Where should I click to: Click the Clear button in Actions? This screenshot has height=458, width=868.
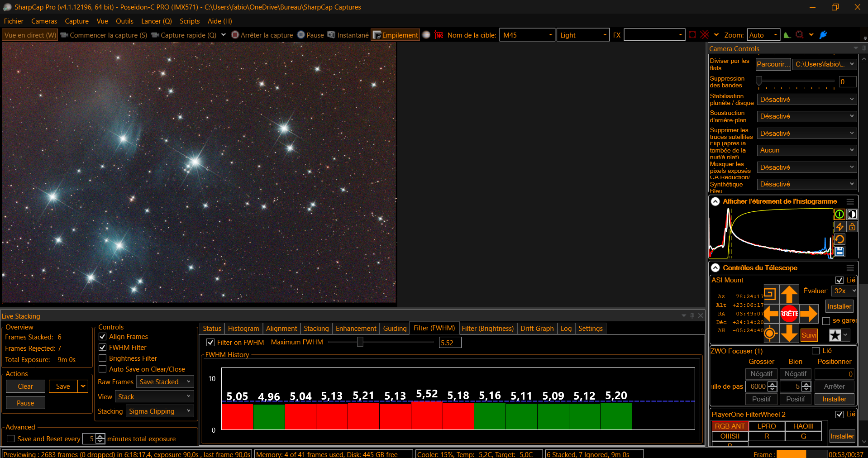tap(25, 386)
